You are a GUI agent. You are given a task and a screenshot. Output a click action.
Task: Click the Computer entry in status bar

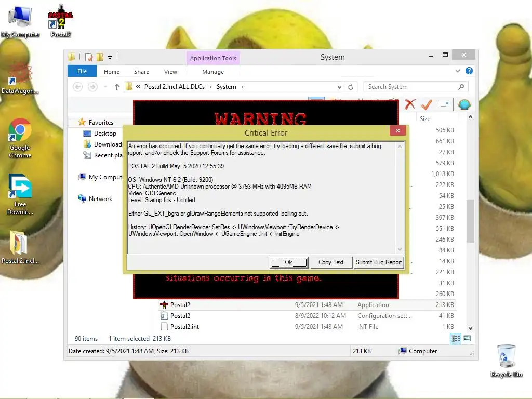[418, 351]
